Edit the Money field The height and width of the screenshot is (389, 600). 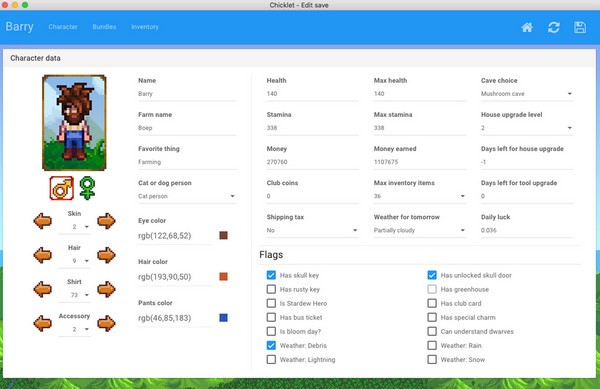312,162
